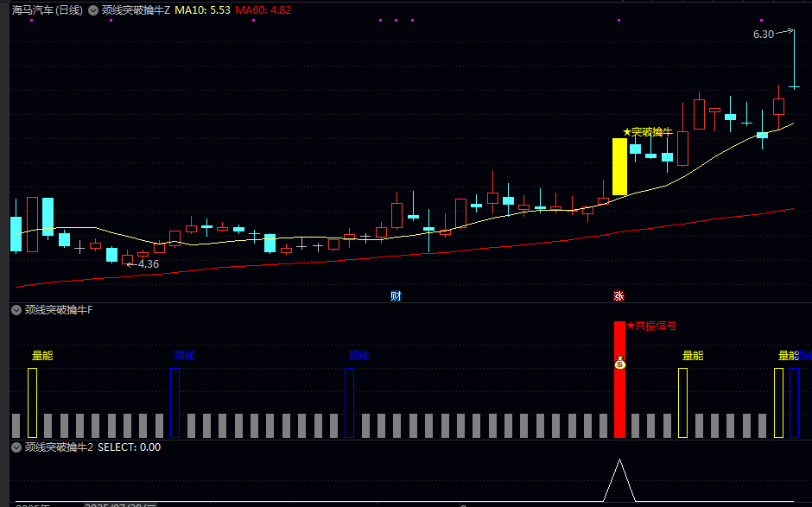Click the 4.36 low price label

click(x=148, y=264)
